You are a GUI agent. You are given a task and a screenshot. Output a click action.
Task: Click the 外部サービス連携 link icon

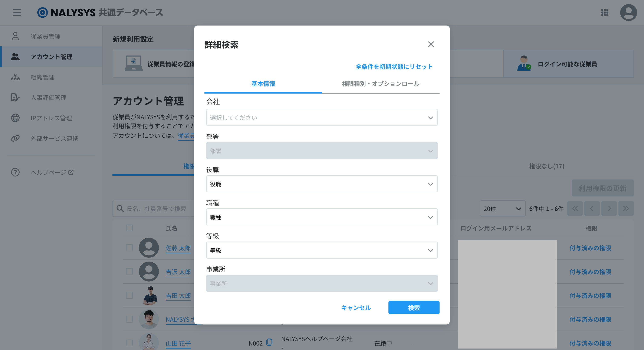(x=15, y=138)
